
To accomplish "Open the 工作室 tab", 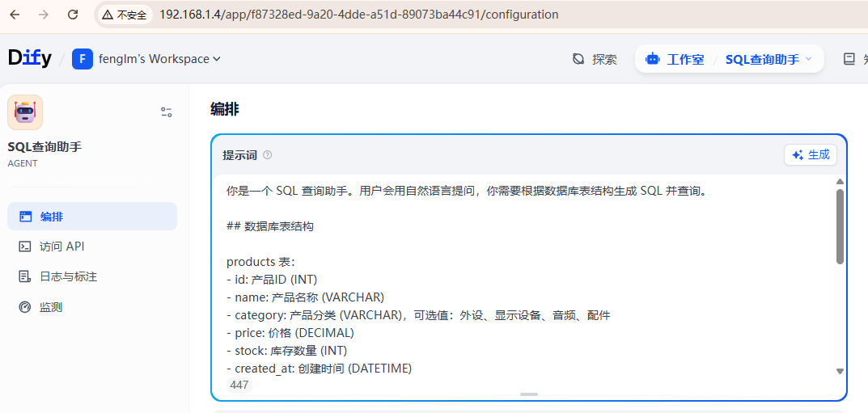I will click(x=675, y=59).
